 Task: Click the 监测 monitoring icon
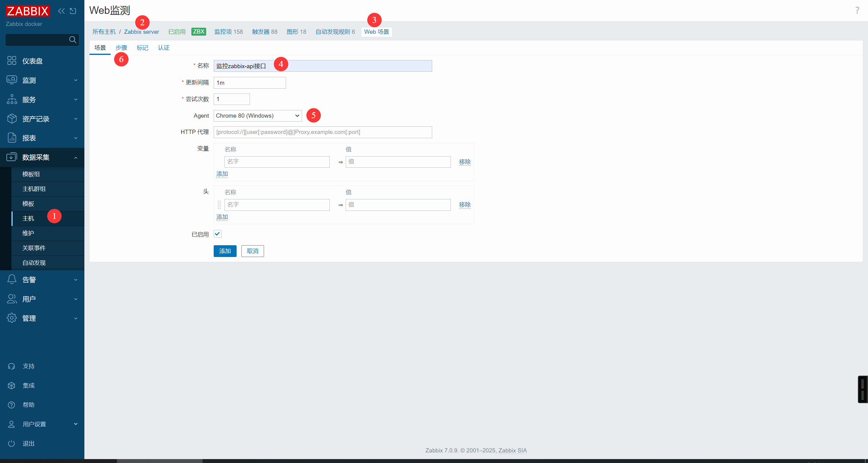pos(12,80)
